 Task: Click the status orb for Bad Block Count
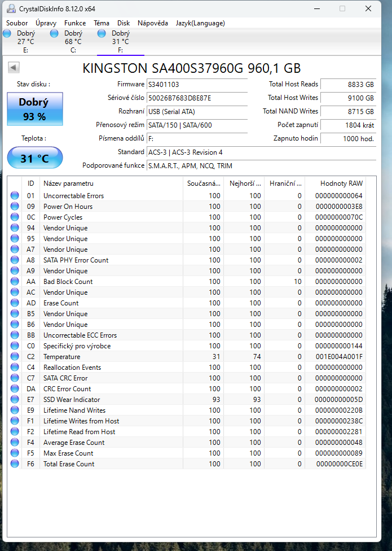15,282
